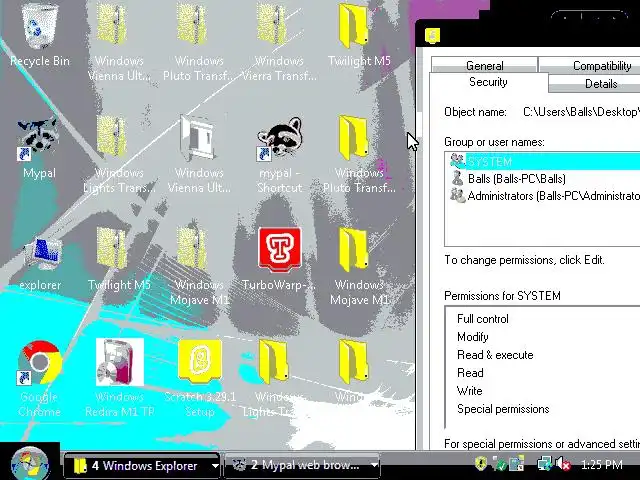Open the Recycle Bin desktop icon
Viewport: 640px width, 480px height.
pos(40,27)
